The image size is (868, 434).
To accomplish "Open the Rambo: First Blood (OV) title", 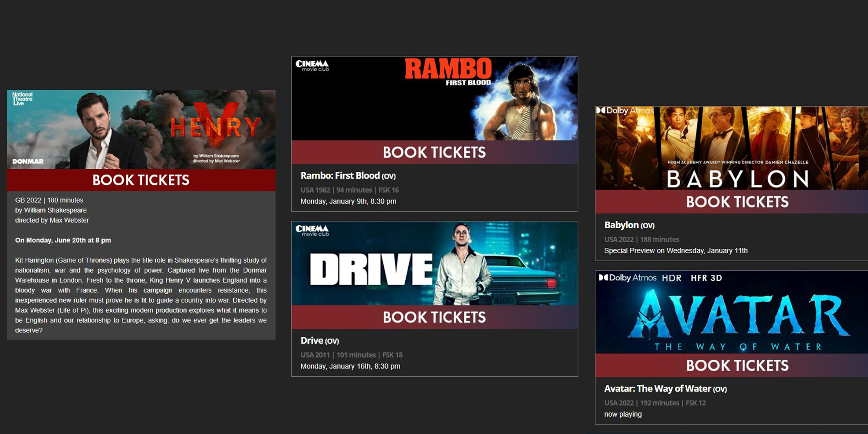I will pos(348,176).
